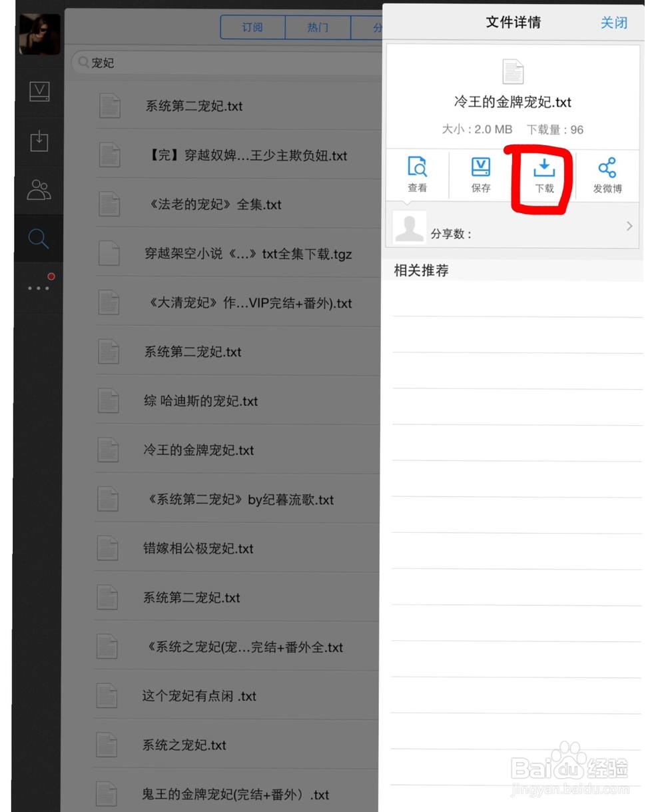Viewport: 666px width, 812px height.
Task: Close the file details panel via 关闭
Action: 613,23
